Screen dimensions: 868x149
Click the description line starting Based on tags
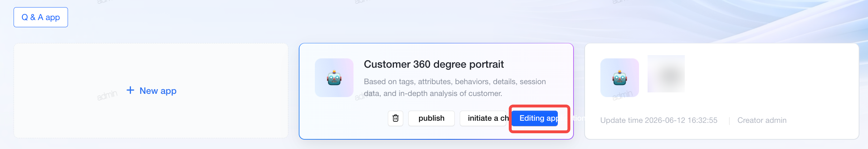455,82
